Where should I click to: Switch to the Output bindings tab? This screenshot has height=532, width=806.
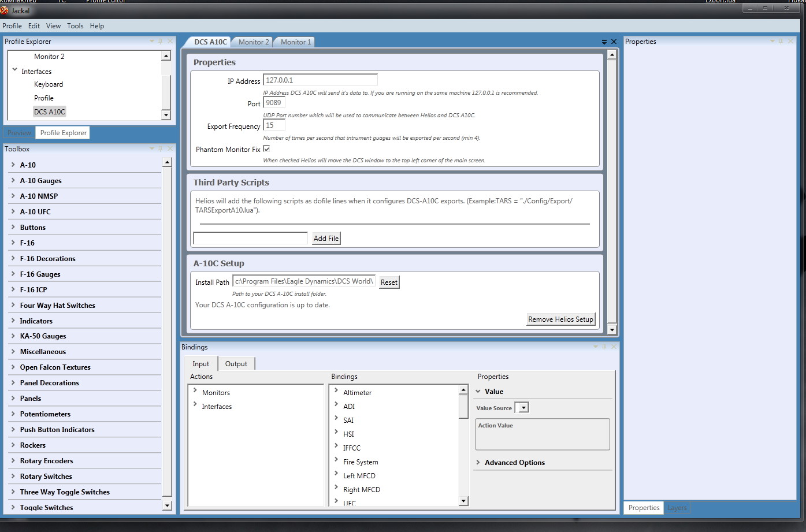click(x=236, y=364)
